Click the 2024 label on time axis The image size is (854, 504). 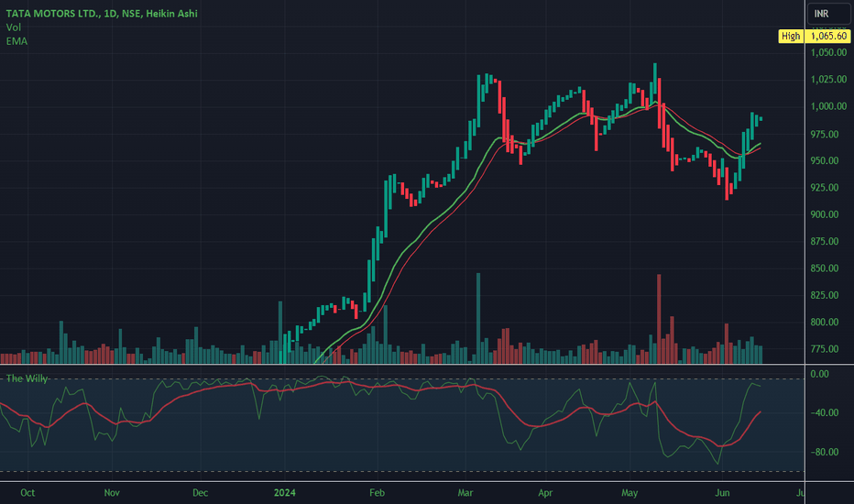(284, 493)
